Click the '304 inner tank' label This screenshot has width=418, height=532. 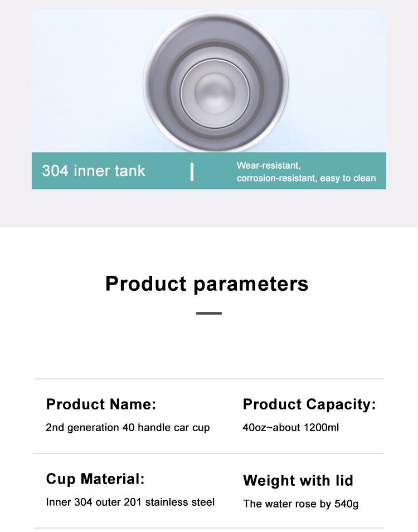click(94, 170)
